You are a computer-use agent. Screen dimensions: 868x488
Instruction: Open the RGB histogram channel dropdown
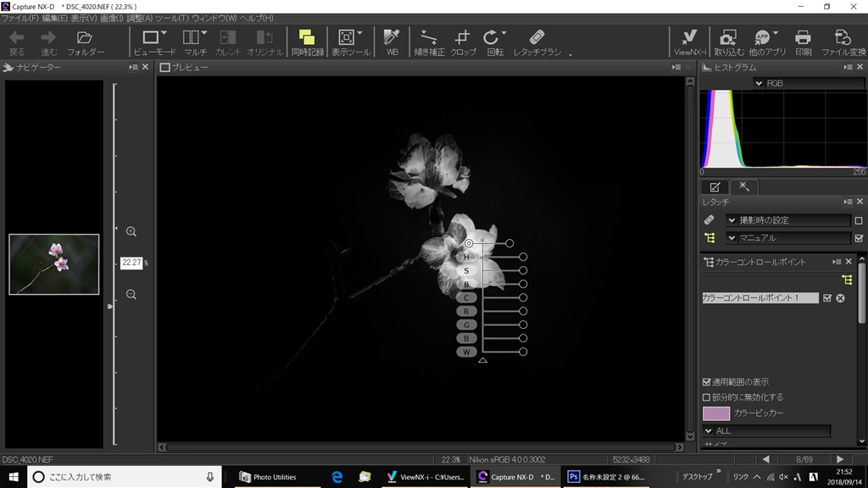point(759,83)
